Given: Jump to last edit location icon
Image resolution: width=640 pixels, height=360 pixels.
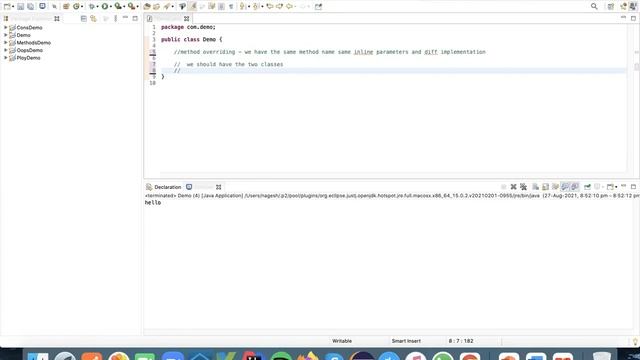Looking at the screenshot, I should [270, 6].
